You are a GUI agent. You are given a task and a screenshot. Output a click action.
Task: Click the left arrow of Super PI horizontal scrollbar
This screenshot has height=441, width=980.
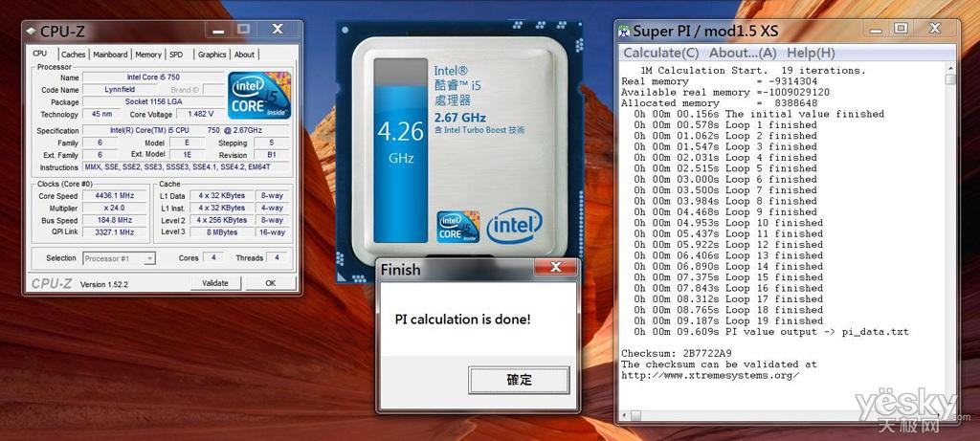624,415
